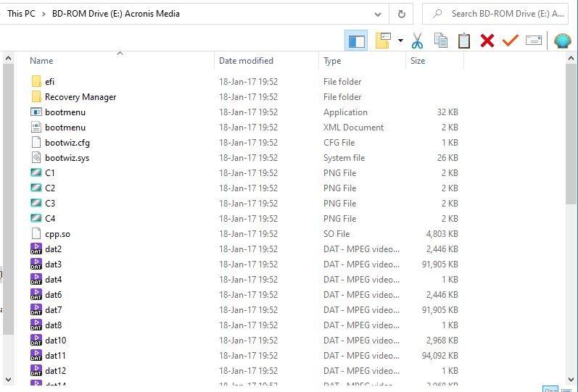Click the '4,803 KB' size of cpp.so
Screen dimensions: 578x392
click(x=442, y=233)
